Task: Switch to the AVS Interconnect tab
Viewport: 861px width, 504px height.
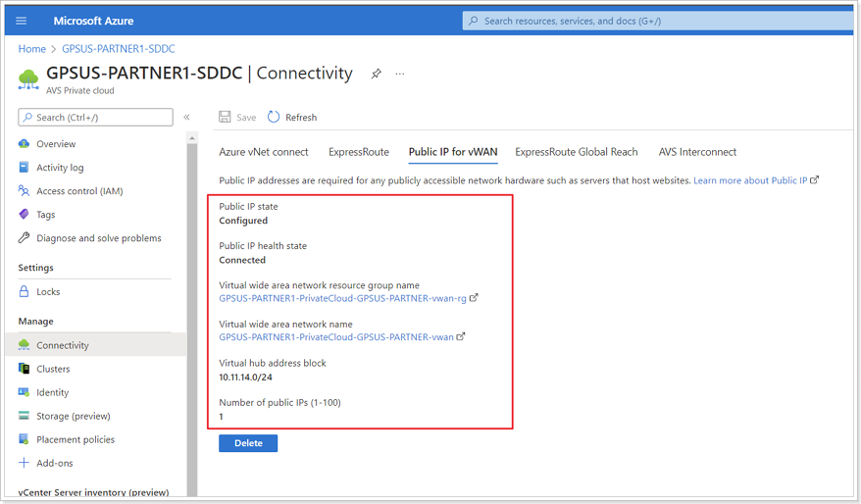Action: point(697,152)
